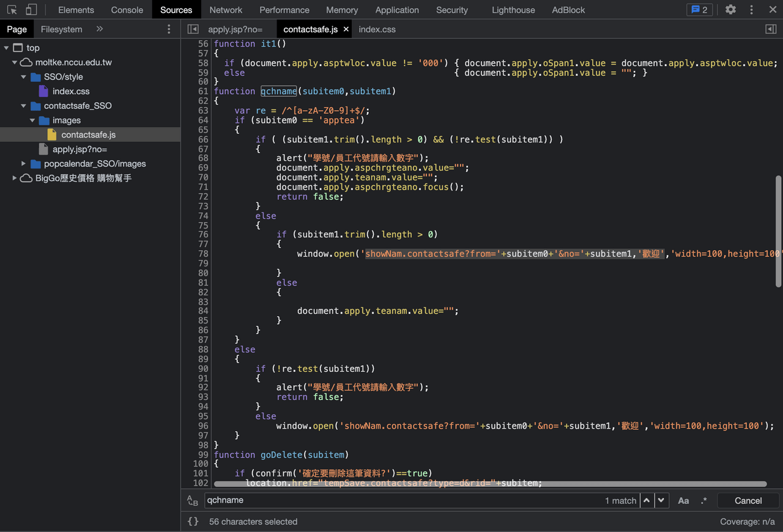Select contactsafe.js in the file tree

tap(88, 135)
